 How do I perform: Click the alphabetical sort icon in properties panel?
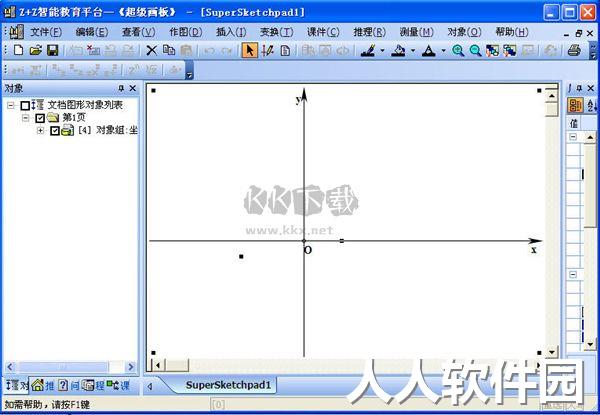coord(592,105)
